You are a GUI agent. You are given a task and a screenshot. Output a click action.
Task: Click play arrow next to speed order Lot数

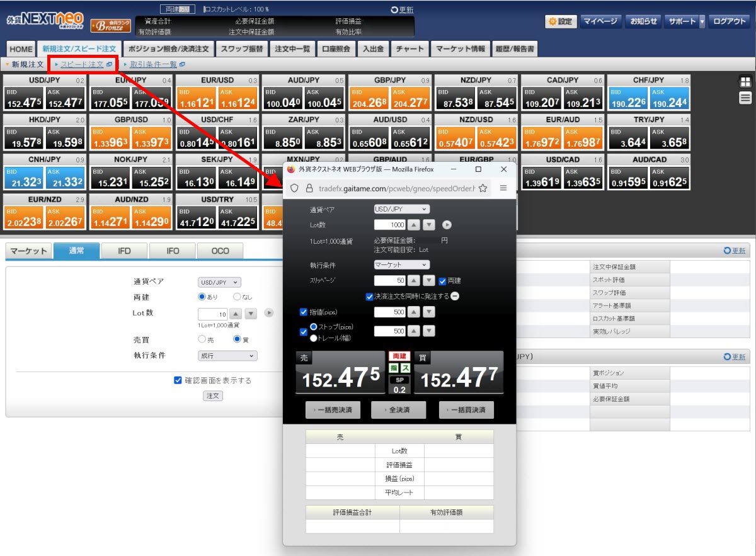click(447, 225)
